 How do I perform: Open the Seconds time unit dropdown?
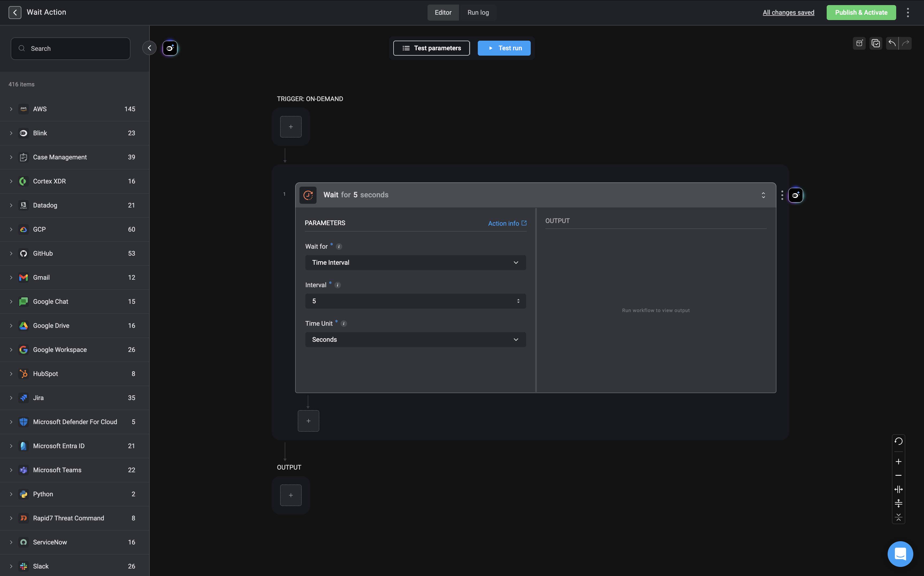415,339
